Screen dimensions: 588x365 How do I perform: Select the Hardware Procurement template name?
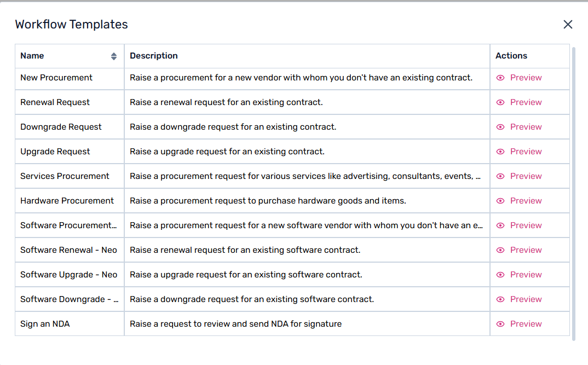tap(67, 201)
